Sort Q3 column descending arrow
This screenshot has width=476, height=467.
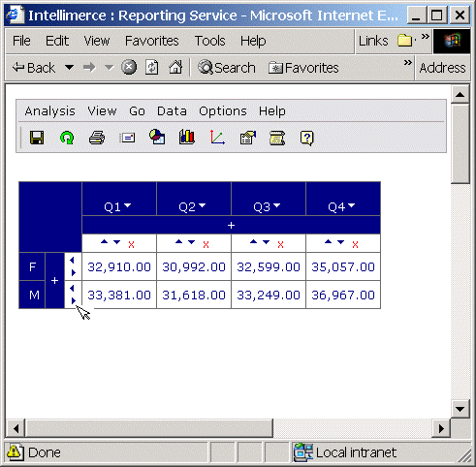coord(266,242)
